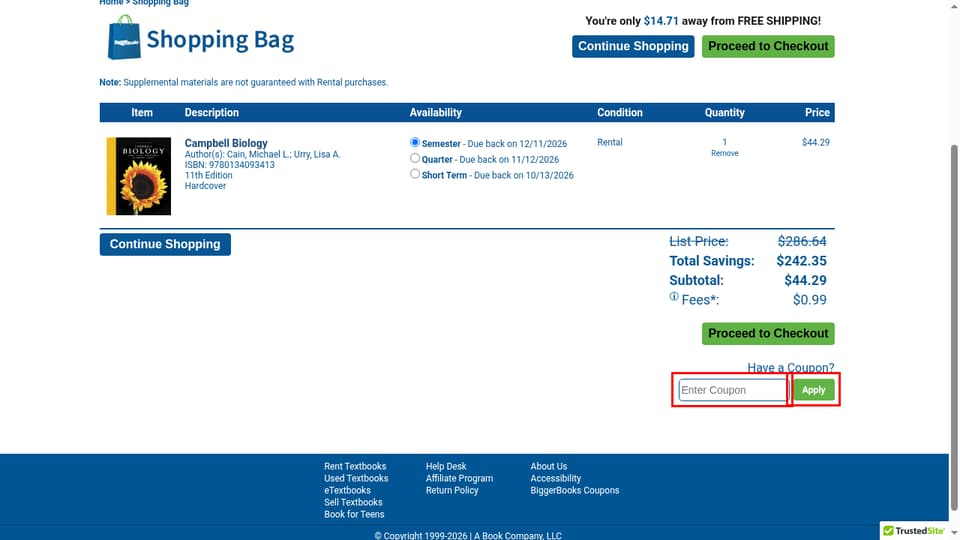960x540 pixels.
Task: Go to Home in the breadcrumb
Action: [x=111, y=2]
